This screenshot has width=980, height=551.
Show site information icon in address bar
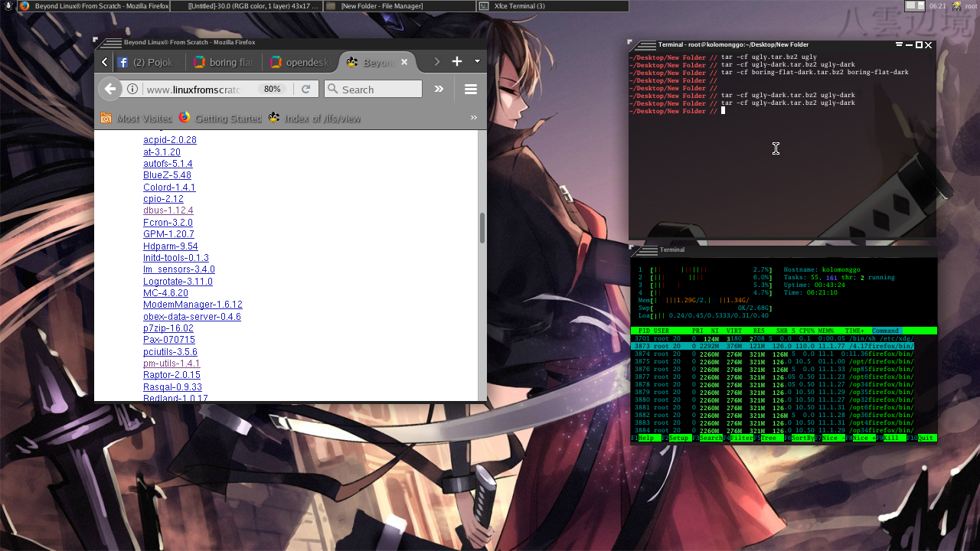tap(132, 89)
